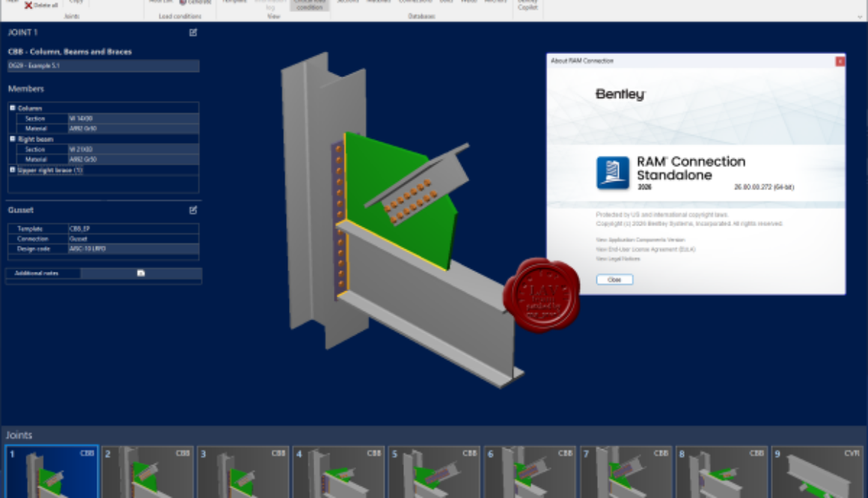Click the View End-User License Agreement link

646,249
